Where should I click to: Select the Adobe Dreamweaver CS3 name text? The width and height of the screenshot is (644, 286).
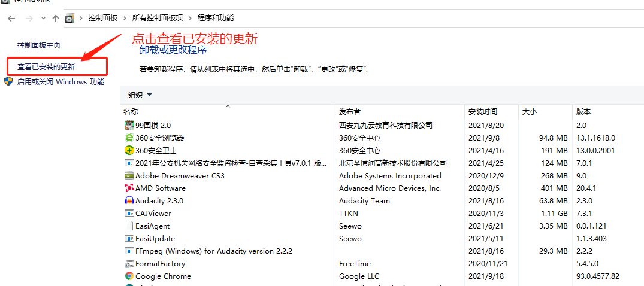[x=180, y=176]
